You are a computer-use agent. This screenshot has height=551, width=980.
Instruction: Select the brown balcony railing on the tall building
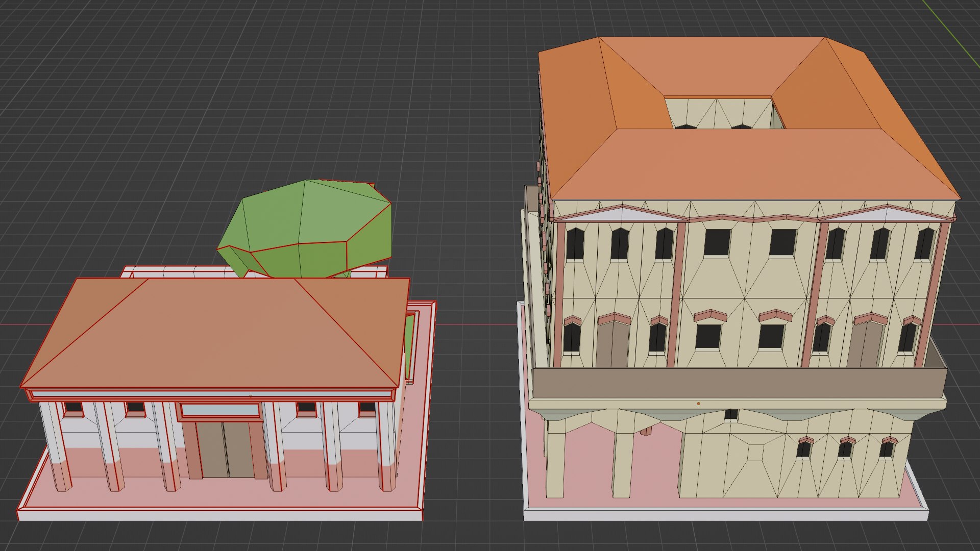(x=739, y=383)
